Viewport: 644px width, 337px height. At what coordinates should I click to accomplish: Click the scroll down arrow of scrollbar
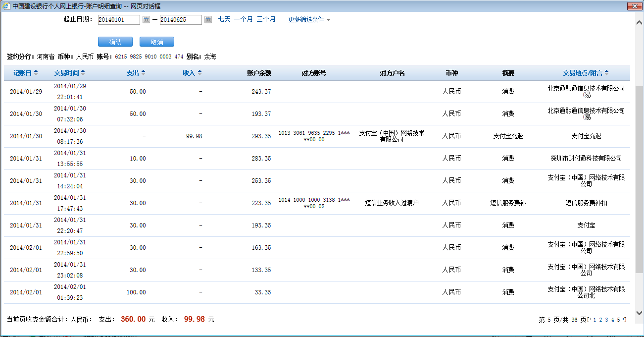(x=639, y=313)
